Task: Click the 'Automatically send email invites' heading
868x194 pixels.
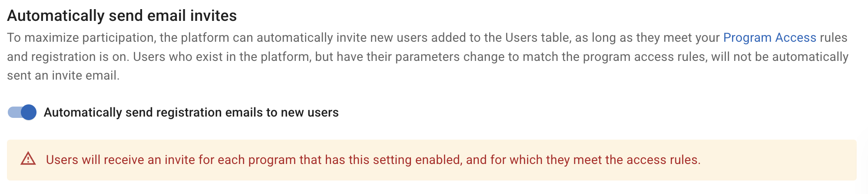Action: [122, 16]
